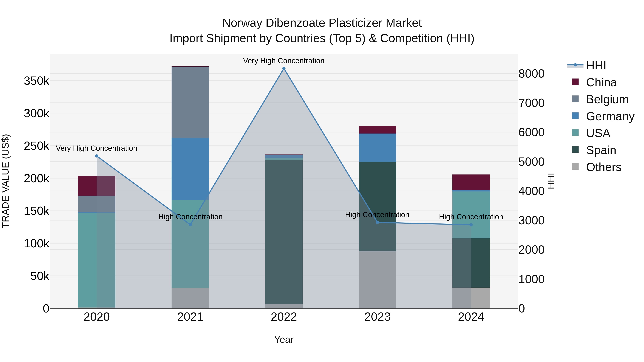Toggle the Others legend entry
The image size is (644, 362).
(x=596, y=167)
